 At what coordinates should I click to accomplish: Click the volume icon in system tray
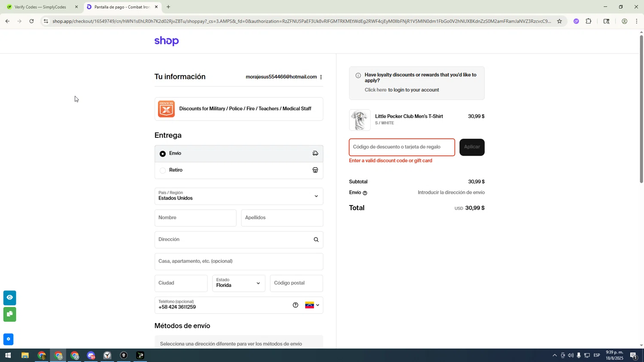(x=571, y=356)
